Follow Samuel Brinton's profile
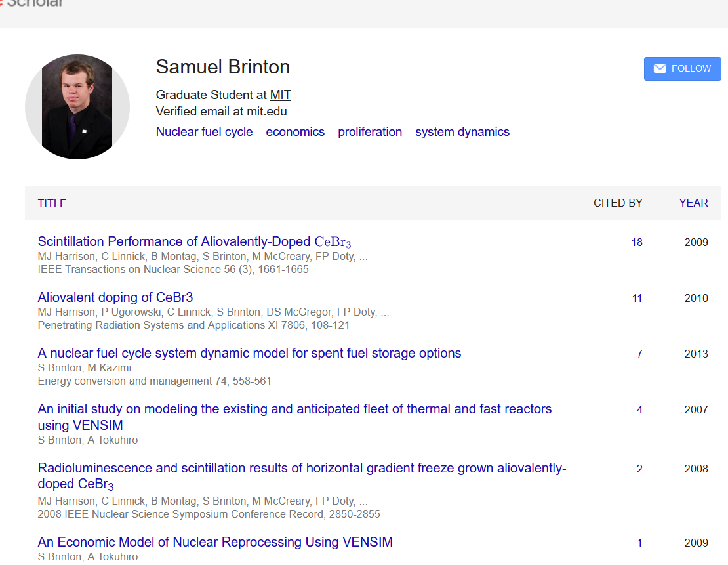The height and width of the screenshot is (565, 728). click(683, 69)
